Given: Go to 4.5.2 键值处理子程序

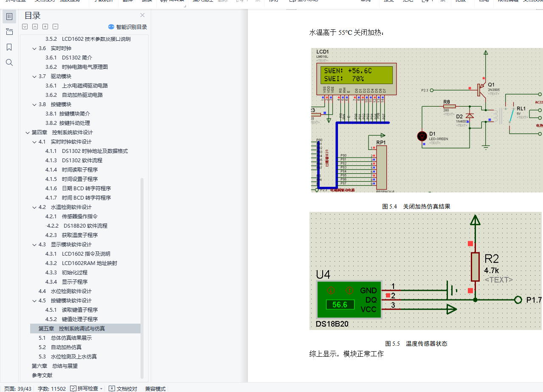Looking at the screenshot, I should (x=71, y=319).
